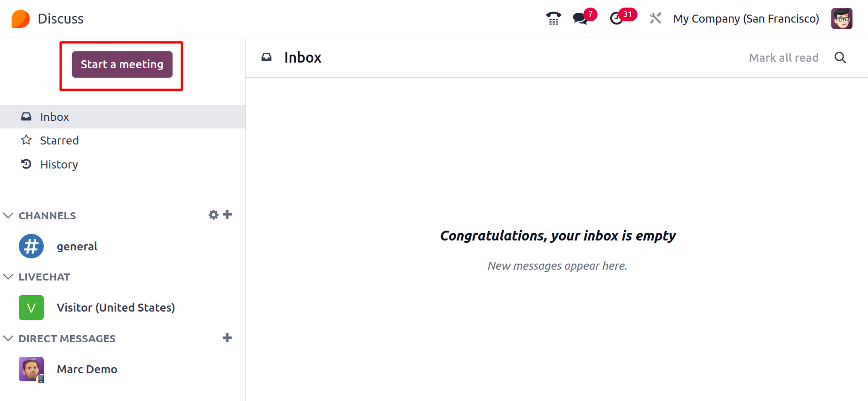
Task: Add a new channel with plus icon
Action: pyautogui.click(x=228, y=215)
